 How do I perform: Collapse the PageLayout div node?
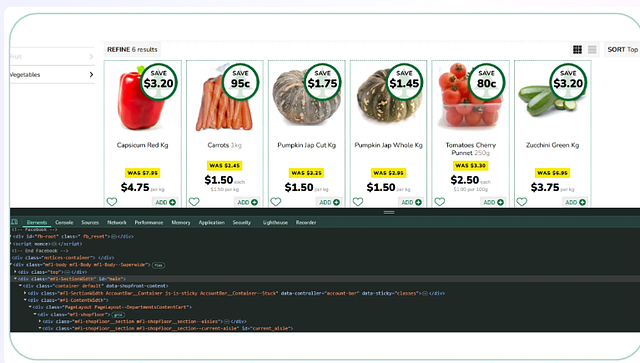point(30,307)
